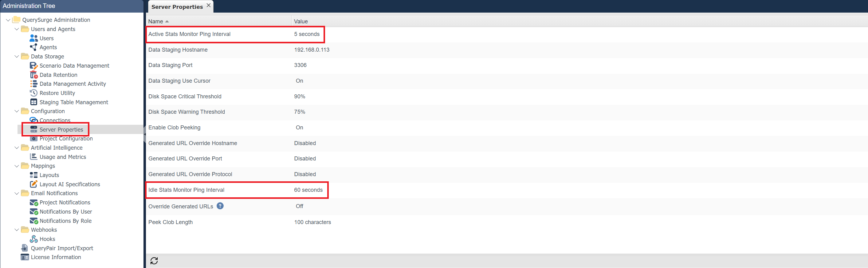Click the Project Configuration gear icon

click(34, 138)
